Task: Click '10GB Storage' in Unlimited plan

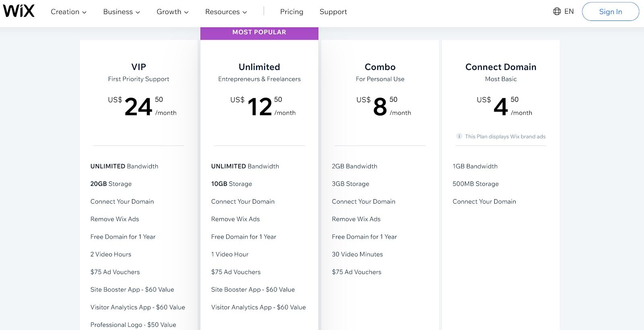Action: (231, 184)
